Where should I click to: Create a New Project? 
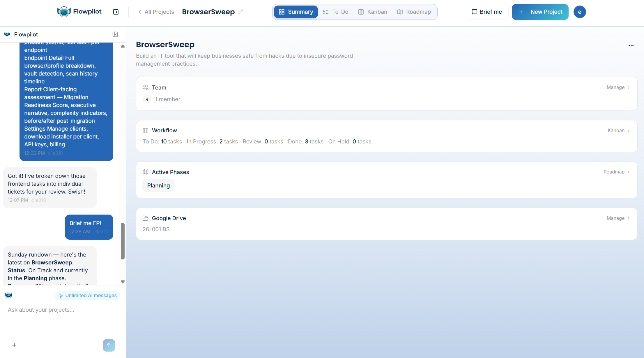540,12
